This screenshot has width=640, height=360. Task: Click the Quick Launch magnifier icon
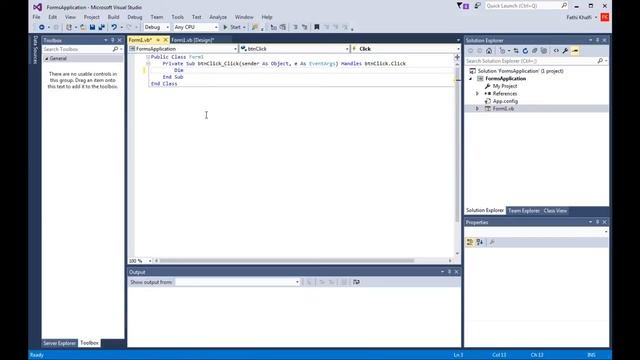click(x=564, y=6)
